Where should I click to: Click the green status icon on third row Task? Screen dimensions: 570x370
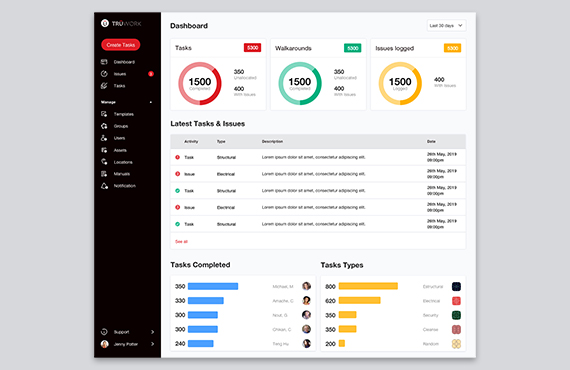click(x=177, y=191)
